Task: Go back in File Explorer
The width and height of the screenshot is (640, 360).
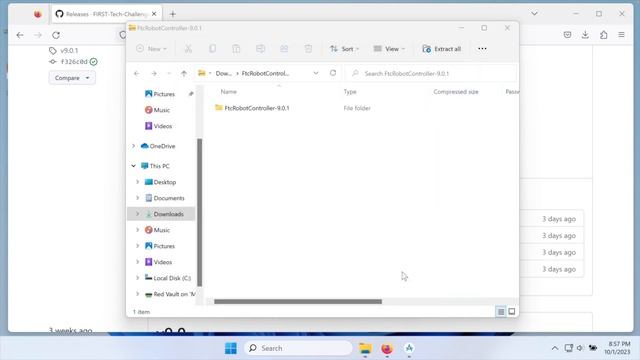Action: point(137,73)
